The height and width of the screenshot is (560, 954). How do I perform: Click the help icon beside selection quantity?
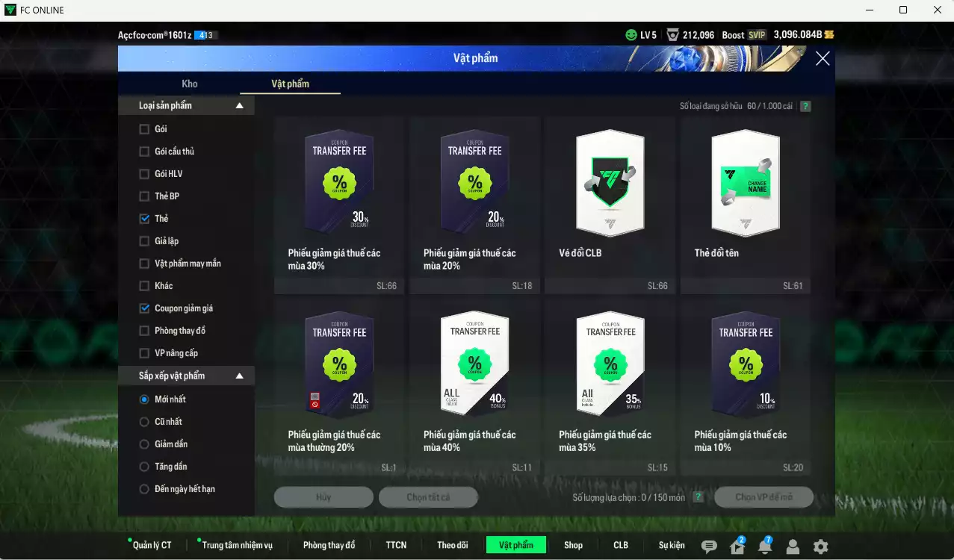[x=698, y=497]
